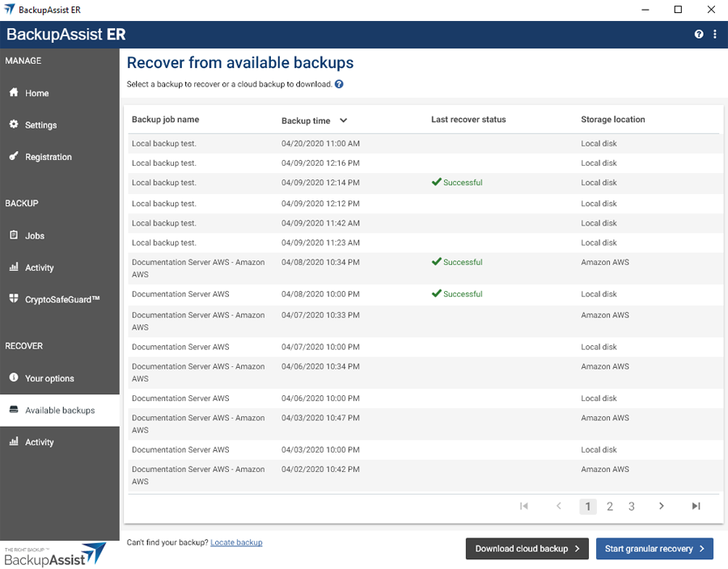
Task: Select Available backups in sidebar
Action: pyautogui.click(x=59, y=411)
